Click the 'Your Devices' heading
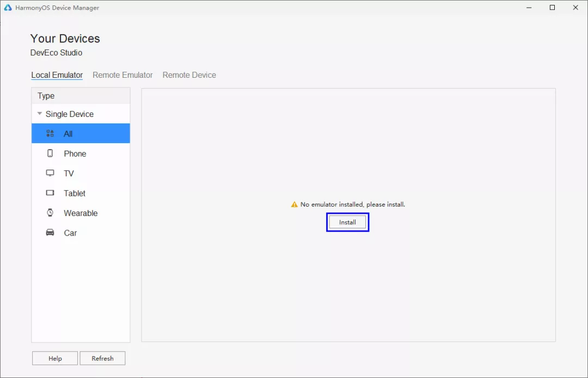The height and width of the screenshot is (378, 588). pos(65,39)
